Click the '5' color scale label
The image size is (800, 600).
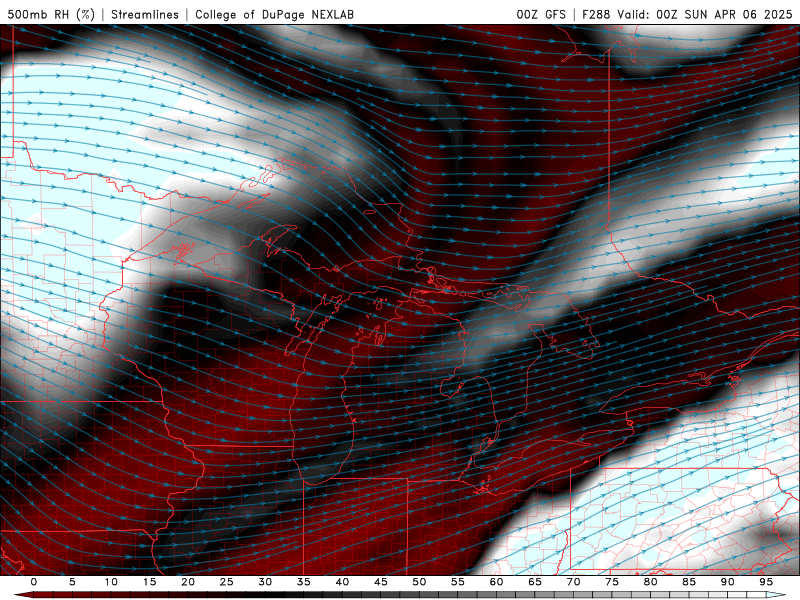click(72, 582)
